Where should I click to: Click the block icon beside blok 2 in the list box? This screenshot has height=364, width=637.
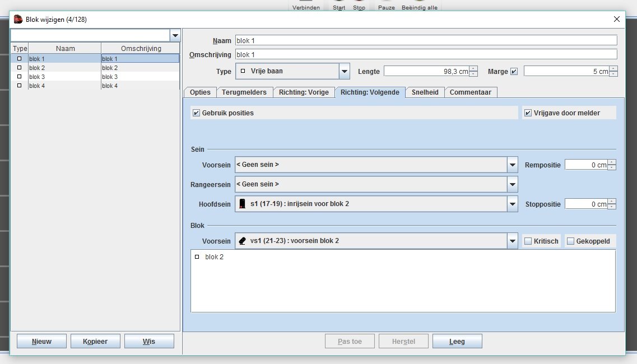pos(197,256)
